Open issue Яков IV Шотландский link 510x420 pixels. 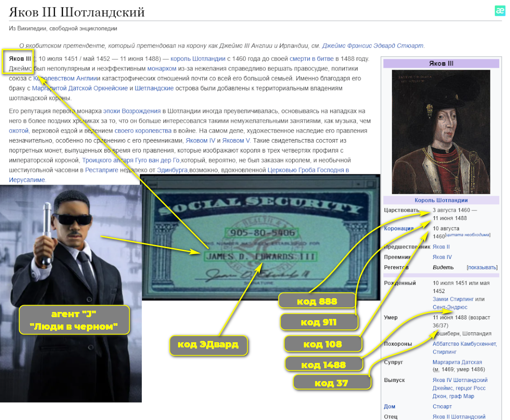coord(460,380)
